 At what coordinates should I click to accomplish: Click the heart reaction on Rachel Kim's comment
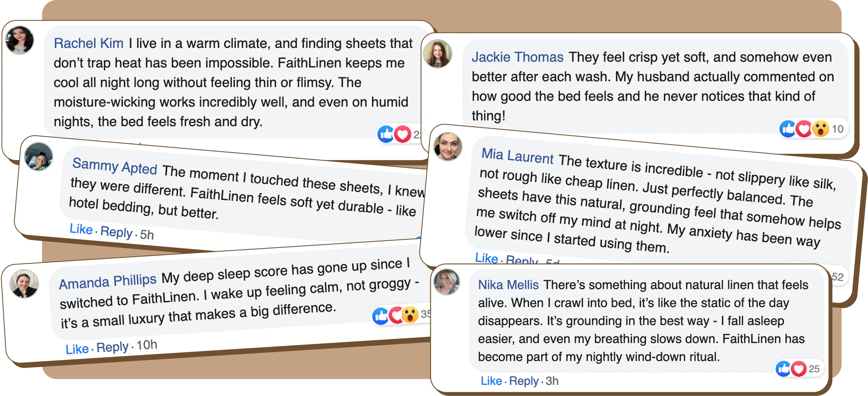tap(402, 134)
